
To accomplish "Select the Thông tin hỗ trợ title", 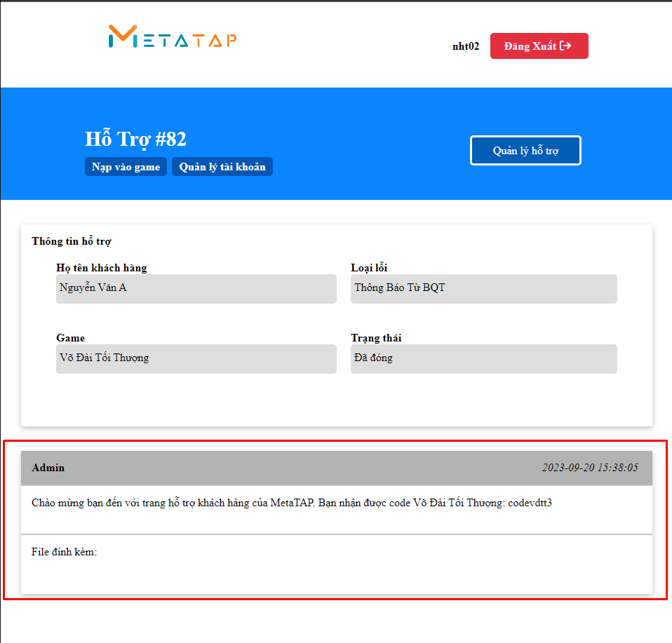I will (72, 241).
